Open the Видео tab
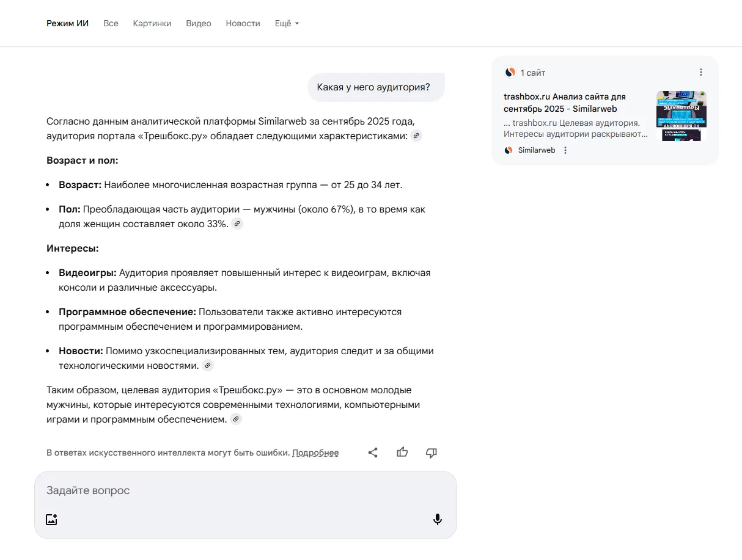742x560 pixels. [199, 23]
